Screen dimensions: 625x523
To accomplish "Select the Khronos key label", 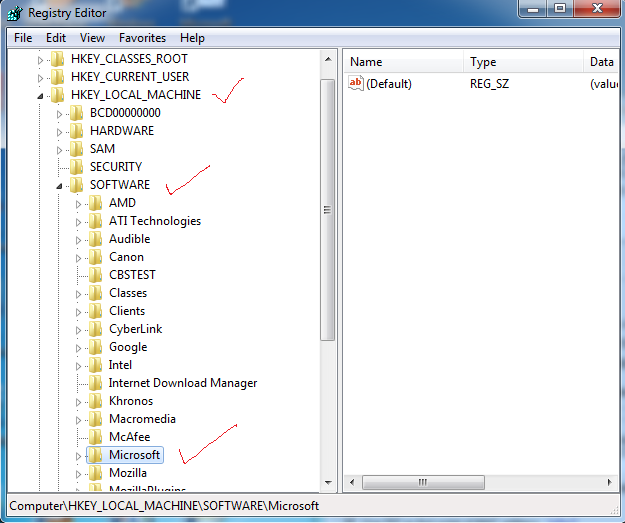I will click(131, 401).
